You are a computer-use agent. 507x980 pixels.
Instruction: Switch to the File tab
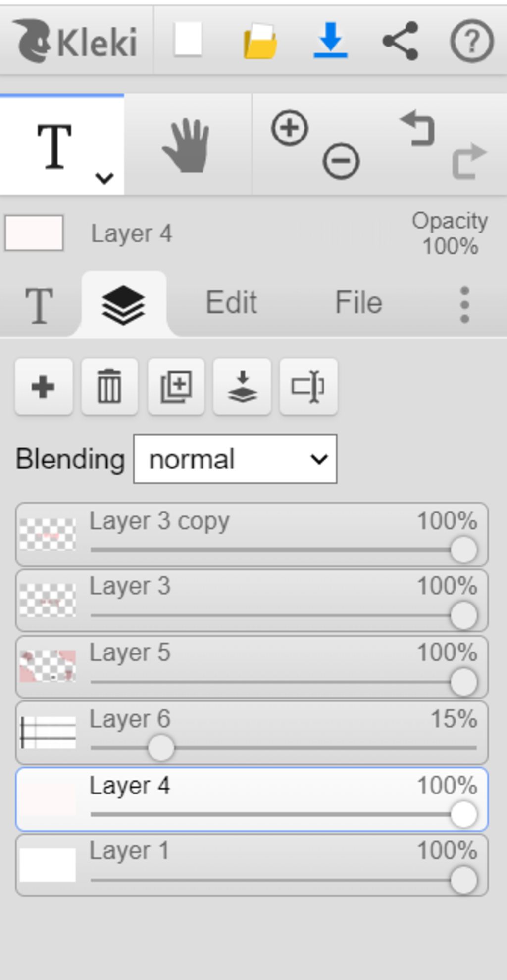358,302
